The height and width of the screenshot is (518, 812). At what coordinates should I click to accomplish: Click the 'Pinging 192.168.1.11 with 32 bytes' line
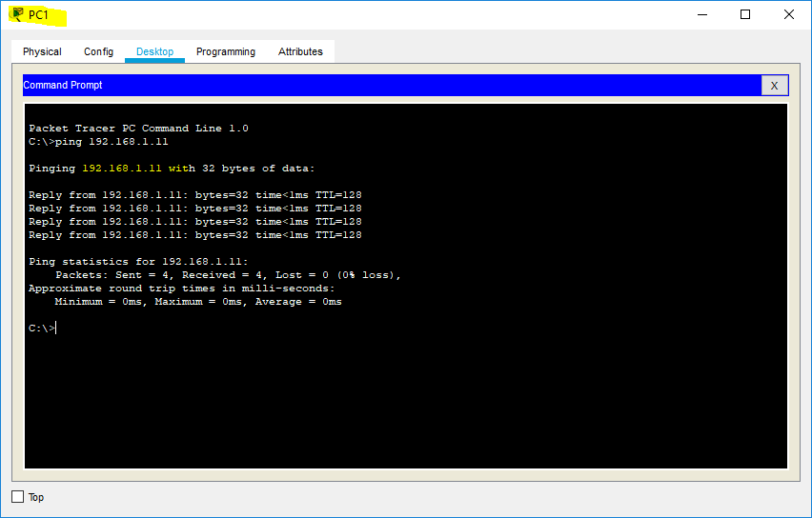click(172, 169)
